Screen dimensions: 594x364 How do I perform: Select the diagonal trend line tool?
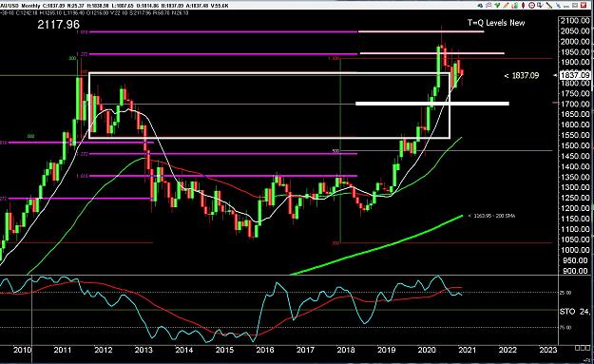[549, 6]
